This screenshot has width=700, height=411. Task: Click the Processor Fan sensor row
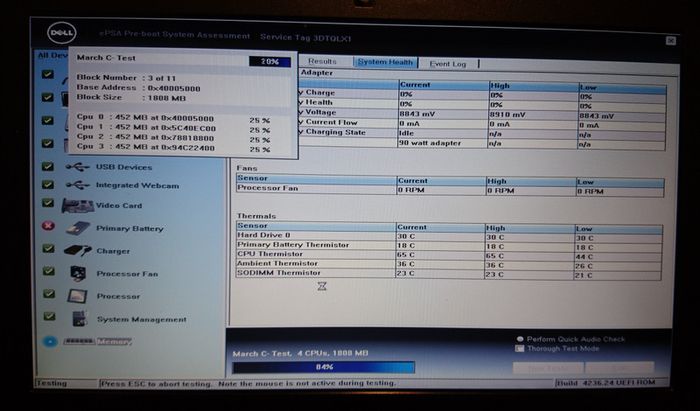pyautogui.click(x=450, y=190)
